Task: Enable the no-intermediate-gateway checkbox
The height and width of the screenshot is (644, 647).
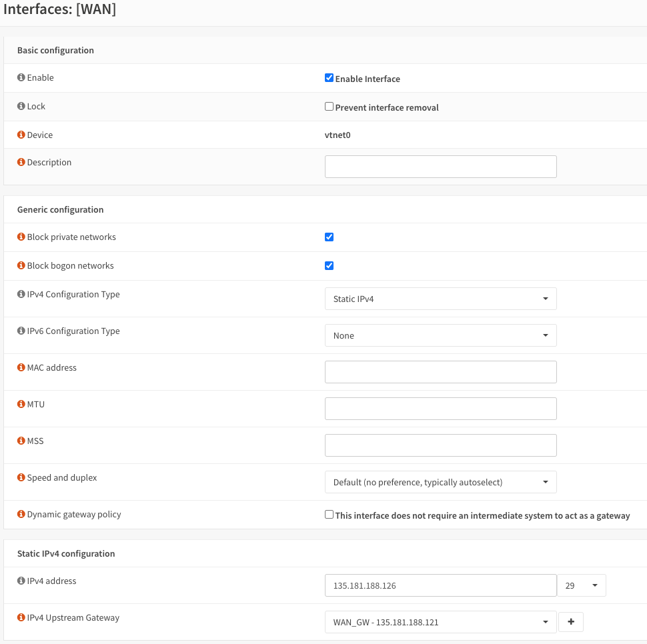Action: click(329, 514)
